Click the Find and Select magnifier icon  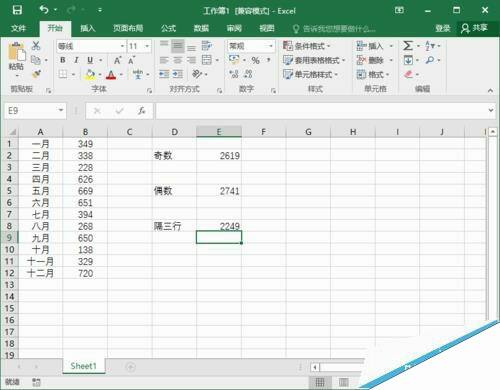point(430,60)
